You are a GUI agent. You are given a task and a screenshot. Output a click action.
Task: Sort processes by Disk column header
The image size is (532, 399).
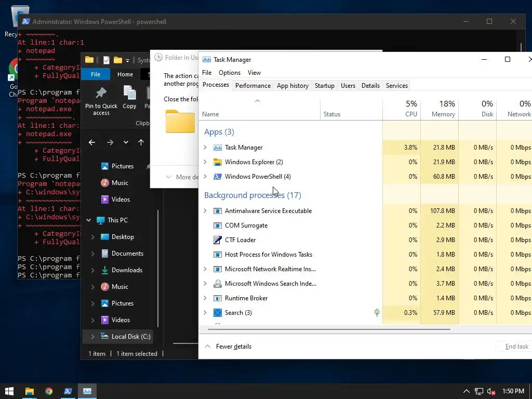coord(478,109)
